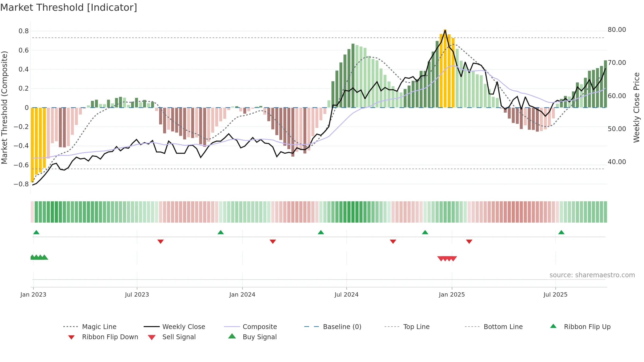Toggle the Ribbon Flip Up legend entry
This screenshot has height=362, width=644.
click(x=580, y=327)
